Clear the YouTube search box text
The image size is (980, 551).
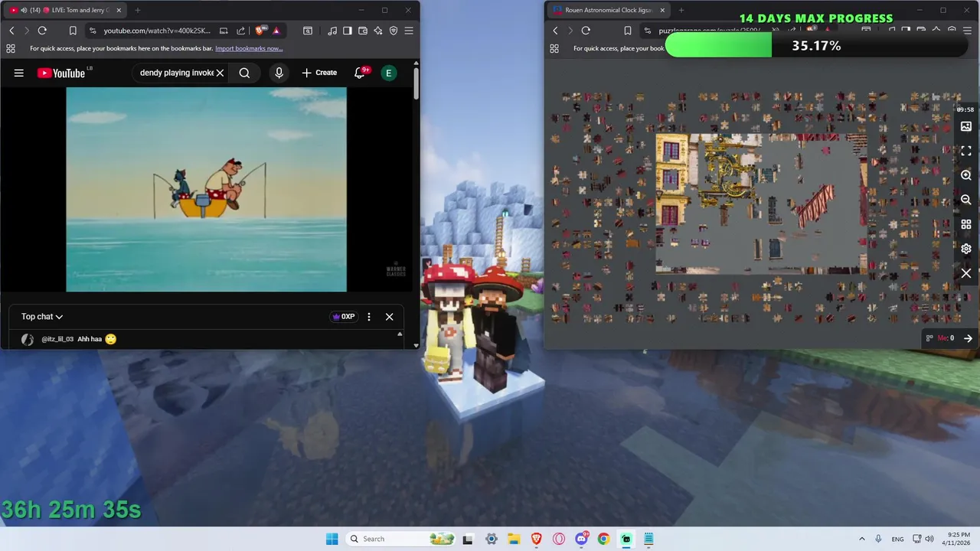click(x=220, y=73)
